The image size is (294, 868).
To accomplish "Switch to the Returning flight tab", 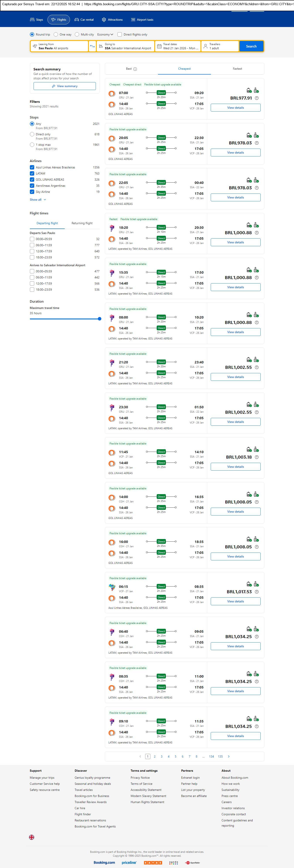I will coord(82,223).
